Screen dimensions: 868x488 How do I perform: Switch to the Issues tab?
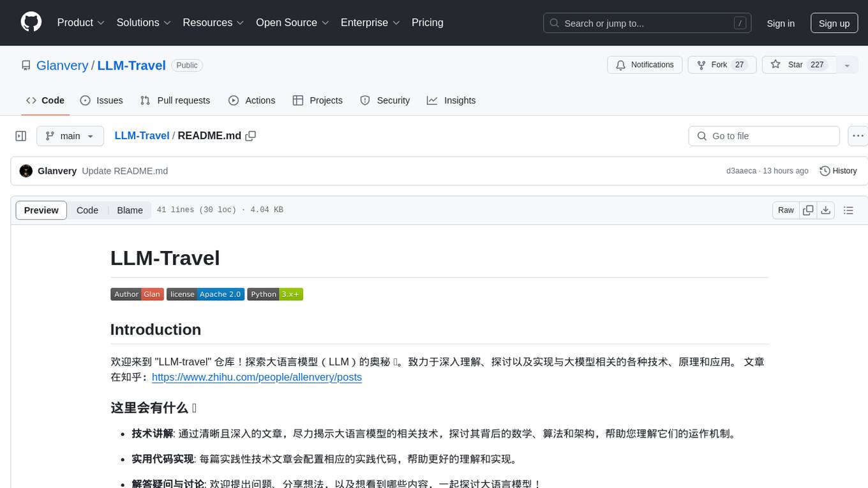101,100
